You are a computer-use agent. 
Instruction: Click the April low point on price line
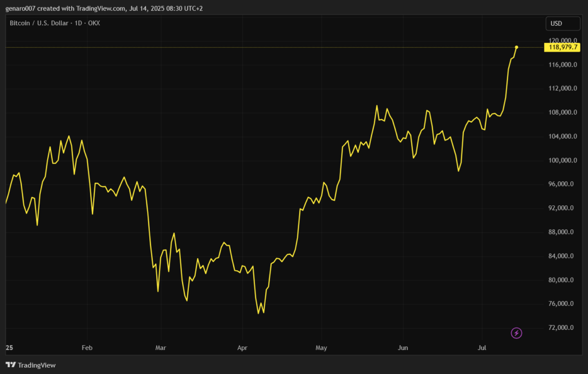click(259, 313)
